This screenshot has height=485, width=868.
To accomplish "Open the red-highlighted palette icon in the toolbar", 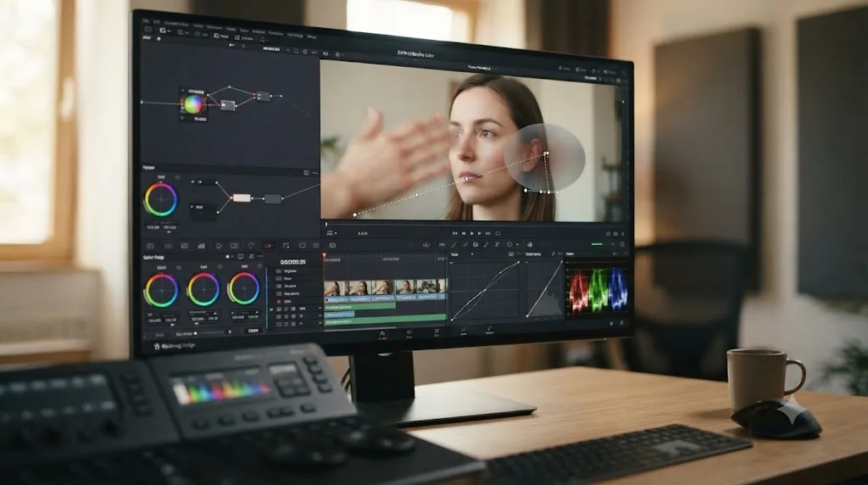I will [x=269, y=245].
